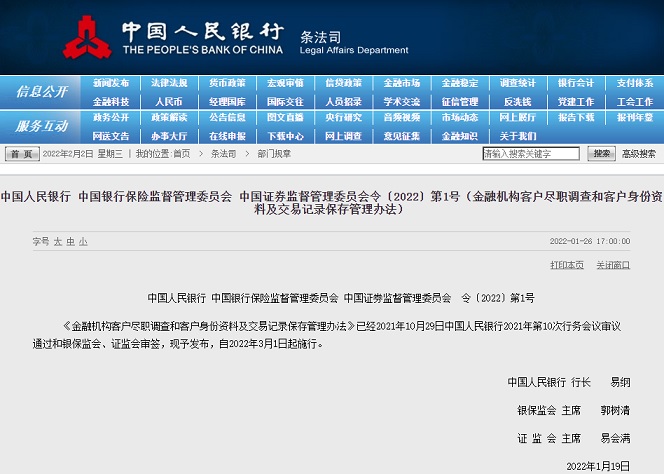
Task: Open 市场动态 section
Action: (460, 117)
